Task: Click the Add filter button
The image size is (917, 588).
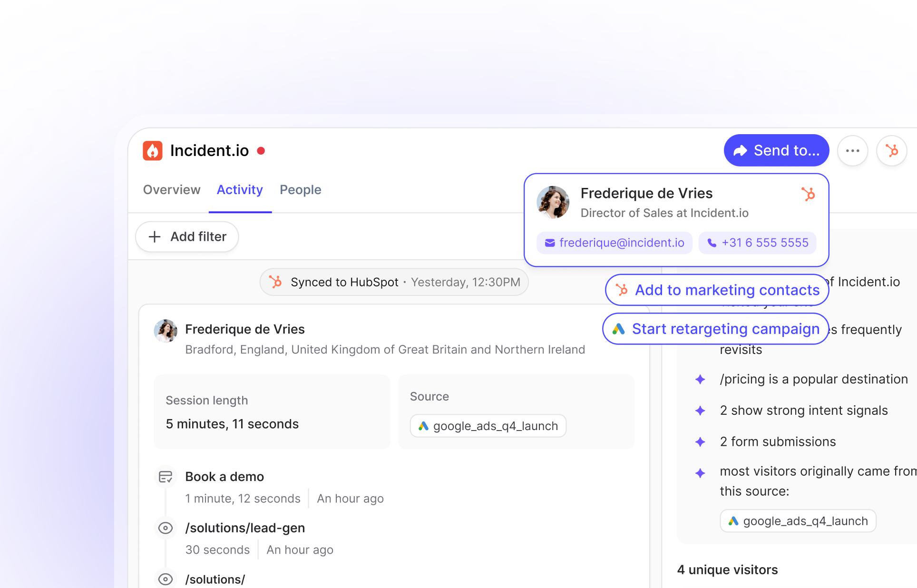Action: (x=187, y=236)
